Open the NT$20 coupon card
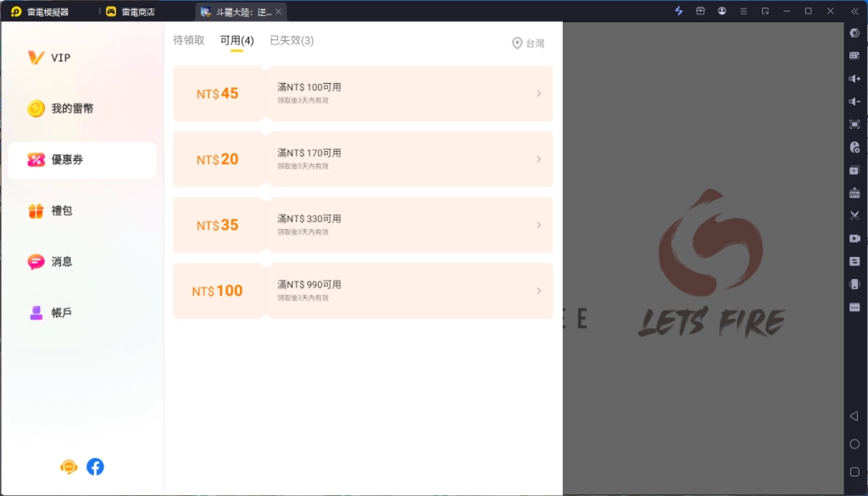 [363, 159]
